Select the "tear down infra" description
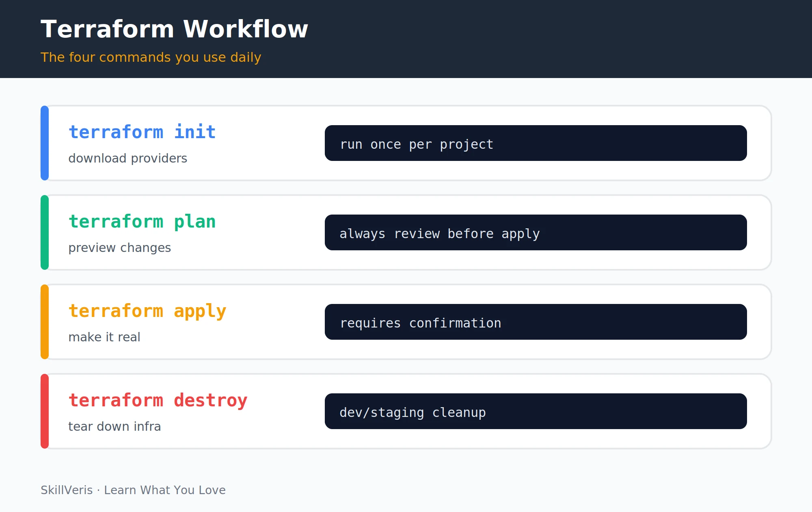 tap(114, 426)
